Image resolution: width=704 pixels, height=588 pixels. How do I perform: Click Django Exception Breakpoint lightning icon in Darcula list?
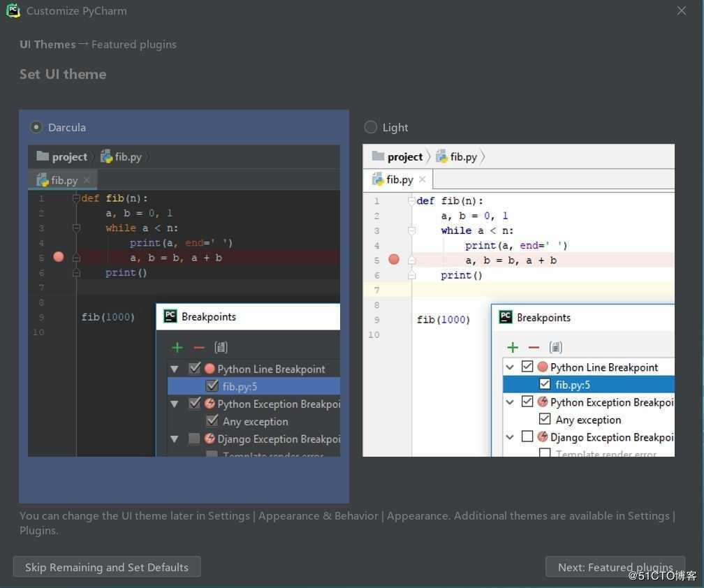click(210, 439)
